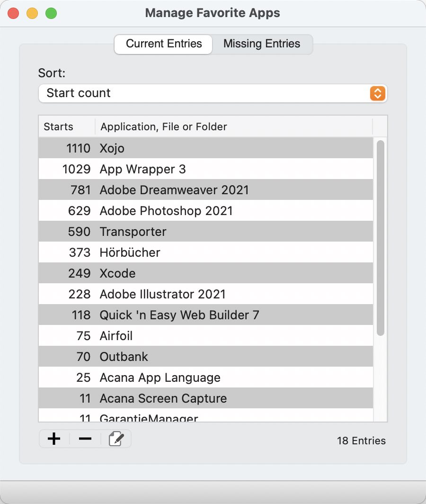Click the 228 start count cell
Viewport: 426px width, 504px height.
point(80,295)
